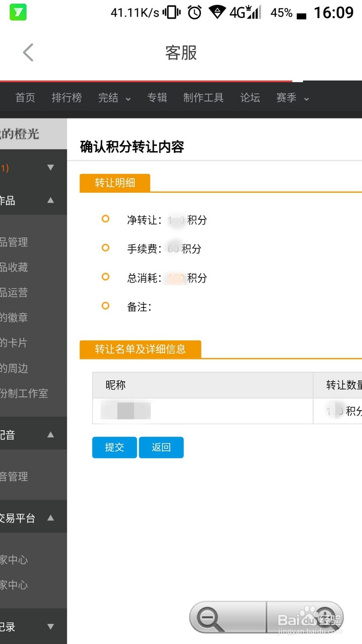Click the 确认积分转让内容 page heading
This screenshot has width=362, height=644.
[132, 147]
